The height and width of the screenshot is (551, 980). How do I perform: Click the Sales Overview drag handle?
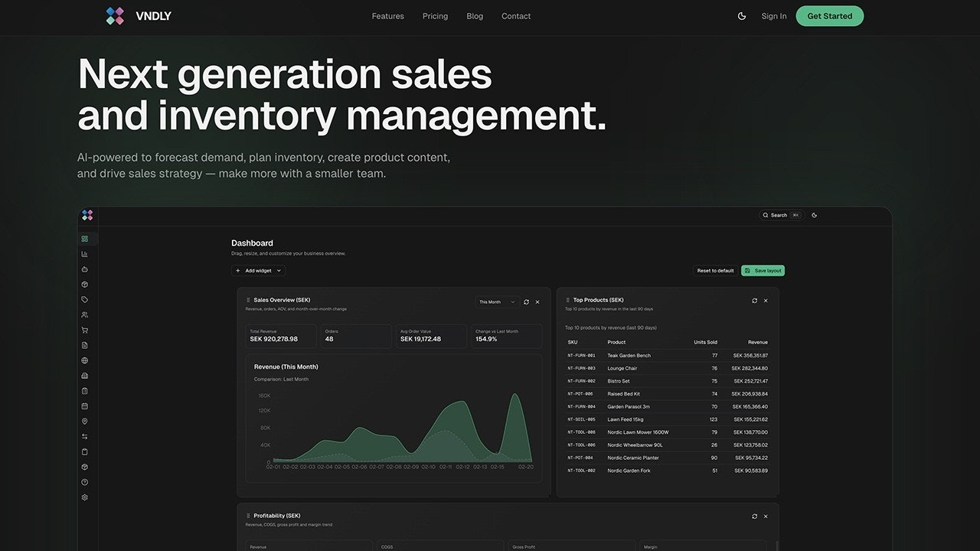(248, 300)
